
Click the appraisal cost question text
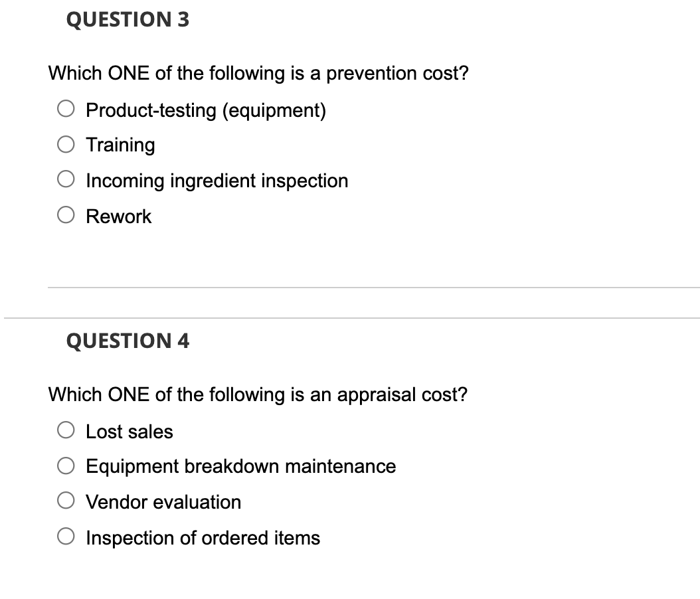pos(258,394)
